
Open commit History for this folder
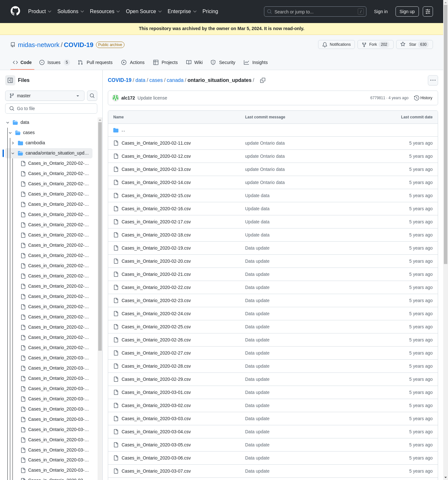[x=423, y=98]
